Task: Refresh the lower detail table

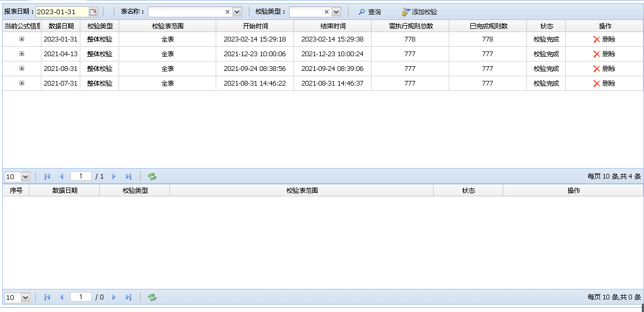Action: (152, 297)
